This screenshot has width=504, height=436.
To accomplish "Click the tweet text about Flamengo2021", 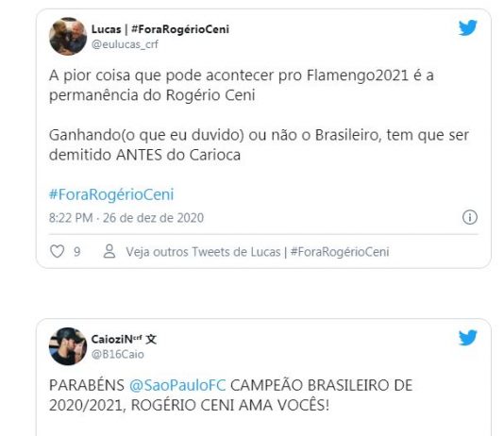I will pyautogui.click(x=242, y=86).
